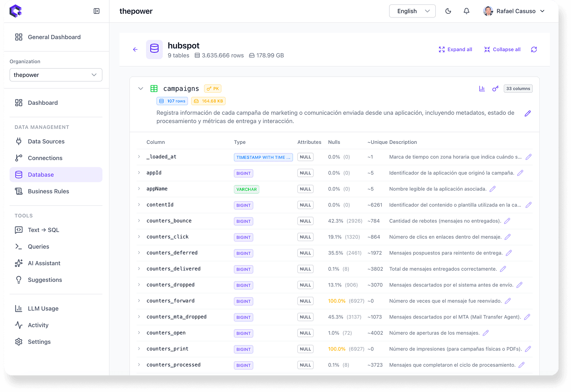Edit the contentId description pencil

coord(529,205)
